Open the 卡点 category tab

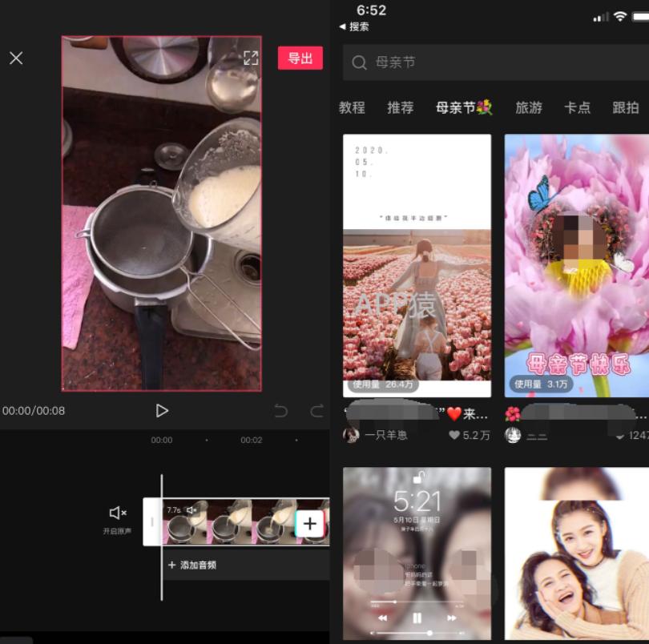[x=578, y=108]
